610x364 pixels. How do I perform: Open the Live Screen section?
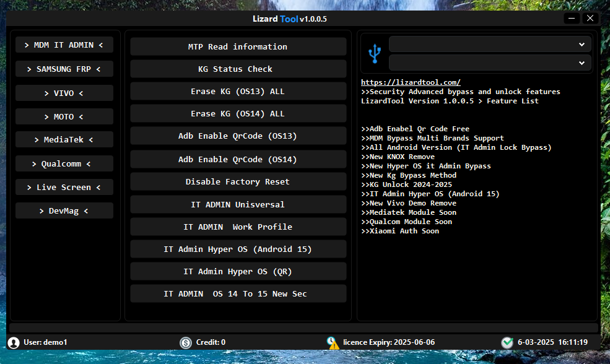64,188
